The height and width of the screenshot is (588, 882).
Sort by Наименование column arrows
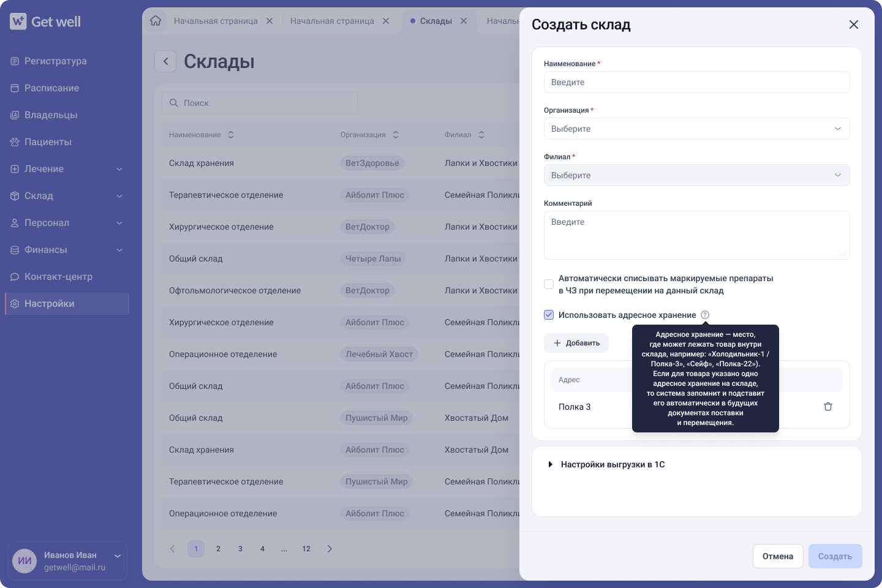[231, 135]
